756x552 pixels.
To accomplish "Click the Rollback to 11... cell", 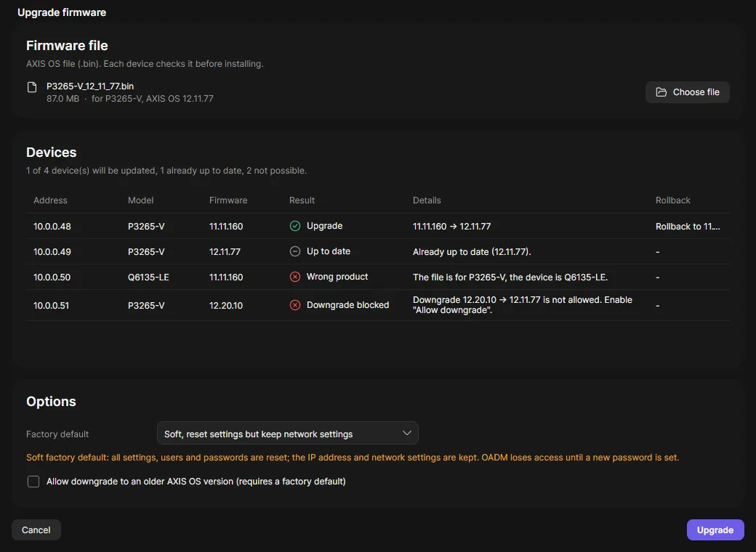I will point(688,227).
